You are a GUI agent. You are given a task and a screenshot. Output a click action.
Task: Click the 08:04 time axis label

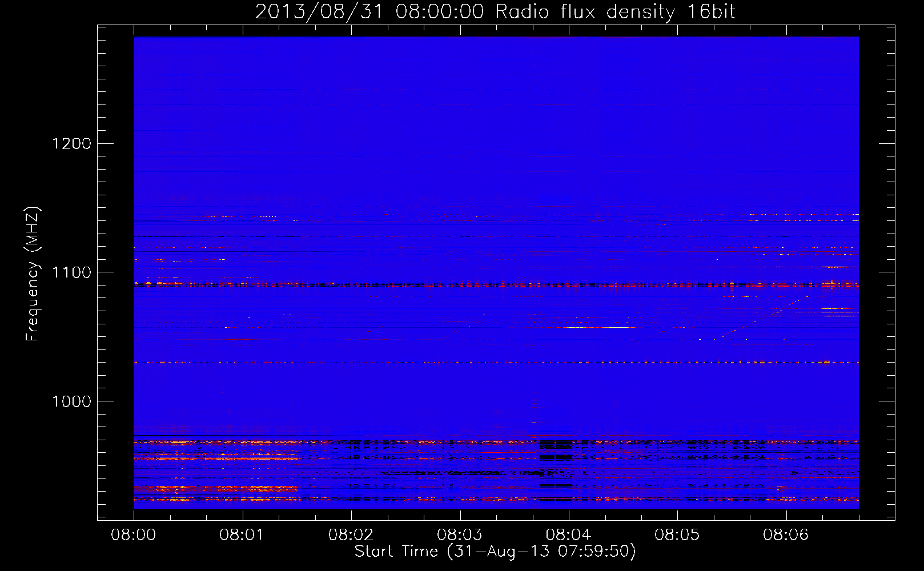tap(569, 535)
